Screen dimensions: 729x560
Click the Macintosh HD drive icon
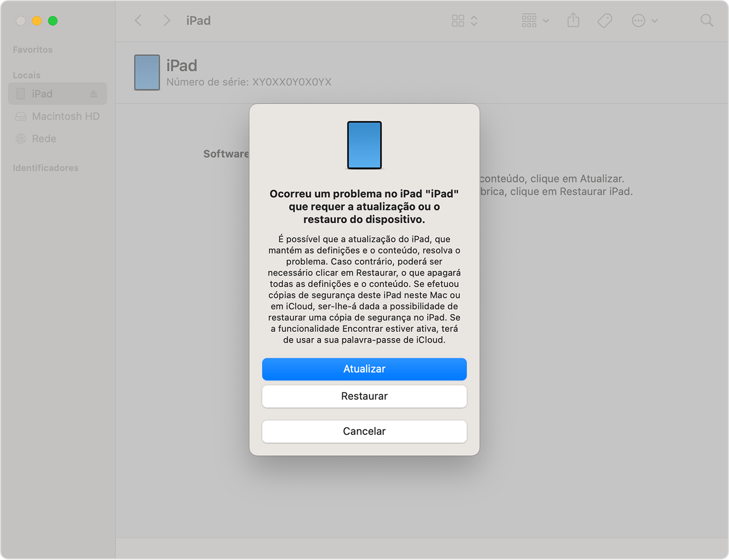pyautogui.click(x=21, y=117)
